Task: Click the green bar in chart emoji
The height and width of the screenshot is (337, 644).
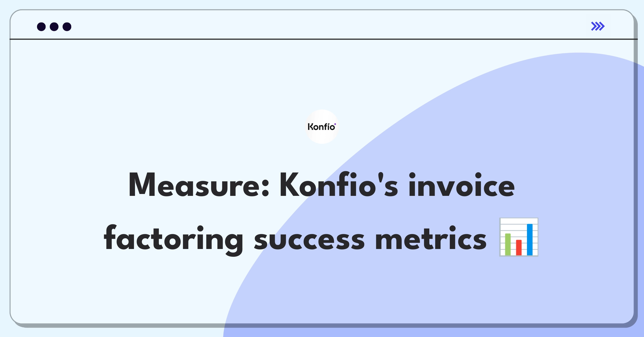Action: click(508, 244)
